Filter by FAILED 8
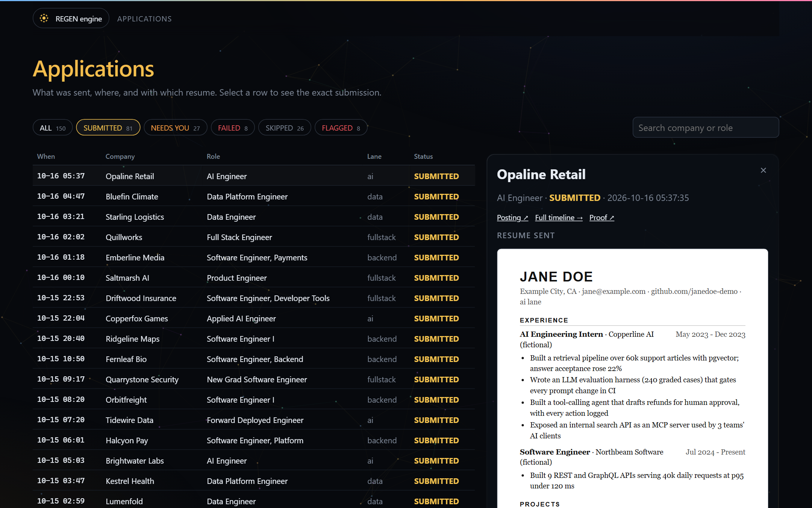 click(x=233, y=128)
